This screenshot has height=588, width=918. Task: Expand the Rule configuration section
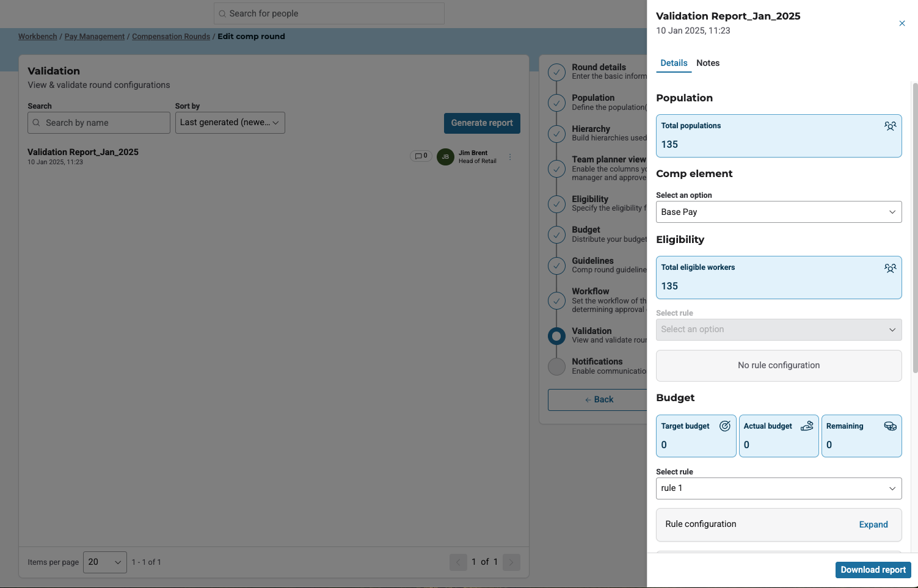873,524
